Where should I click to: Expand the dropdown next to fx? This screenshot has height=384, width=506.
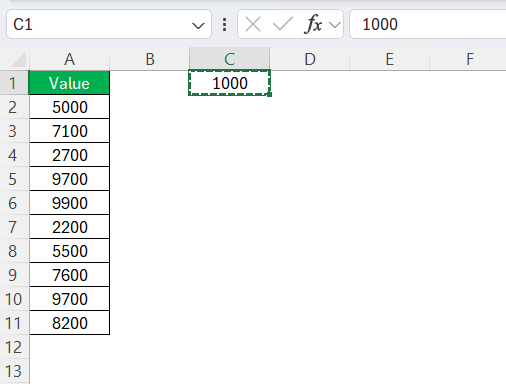click(x=335, y=25)
